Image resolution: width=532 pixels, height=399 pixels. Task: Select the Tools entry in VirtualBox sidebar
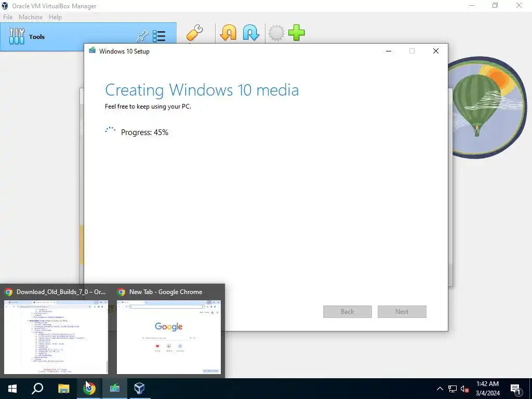pos(88,37)
